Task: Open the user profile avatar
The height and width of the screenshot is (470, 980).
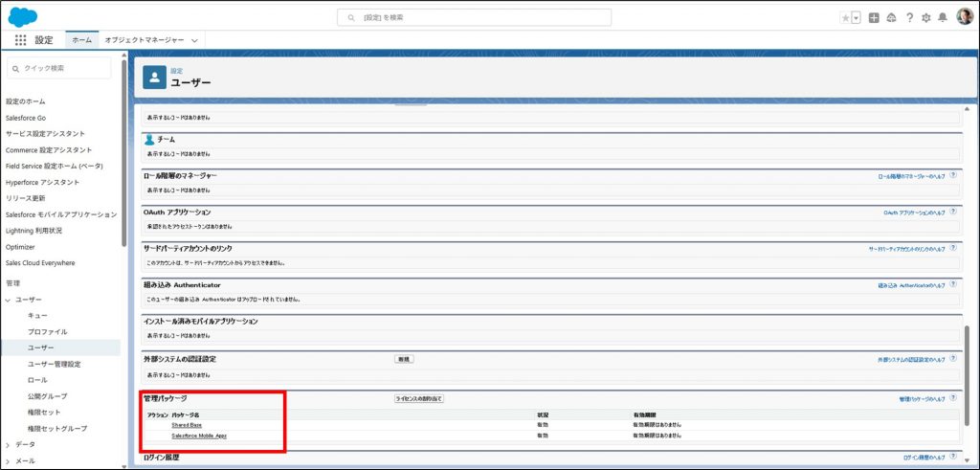Action: (x=964, y=17)
